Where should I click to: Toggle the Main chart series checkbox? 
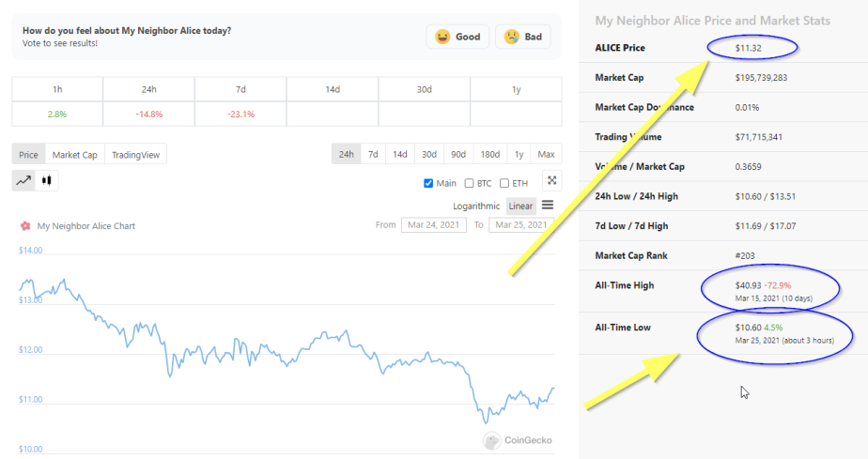pyautogui.click(x=428, y=183)
